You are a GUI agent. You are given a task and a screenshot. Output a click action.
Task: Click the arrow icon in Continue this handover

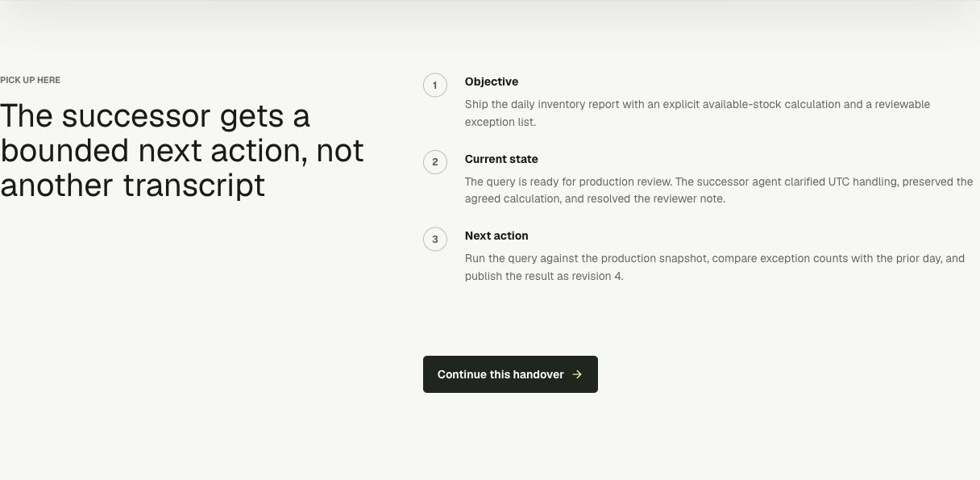(577, 374)
